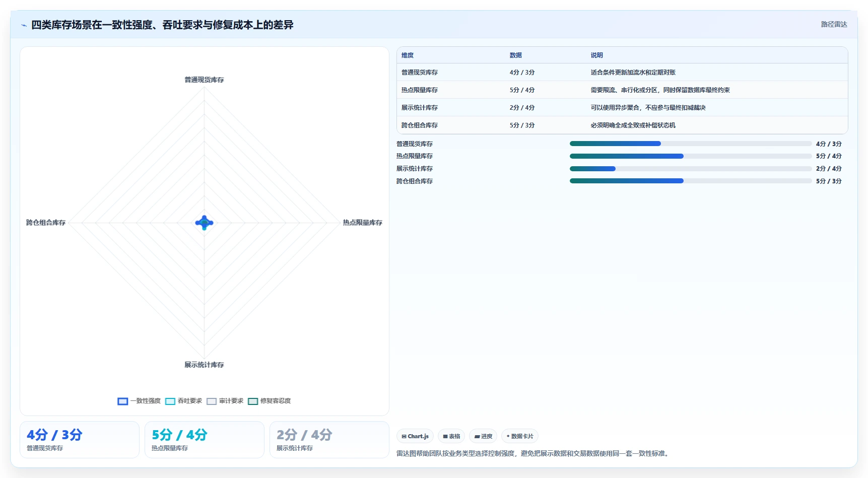Toggle the 修复容忍度 legend item
868x478 pixels.
[269, 401]
